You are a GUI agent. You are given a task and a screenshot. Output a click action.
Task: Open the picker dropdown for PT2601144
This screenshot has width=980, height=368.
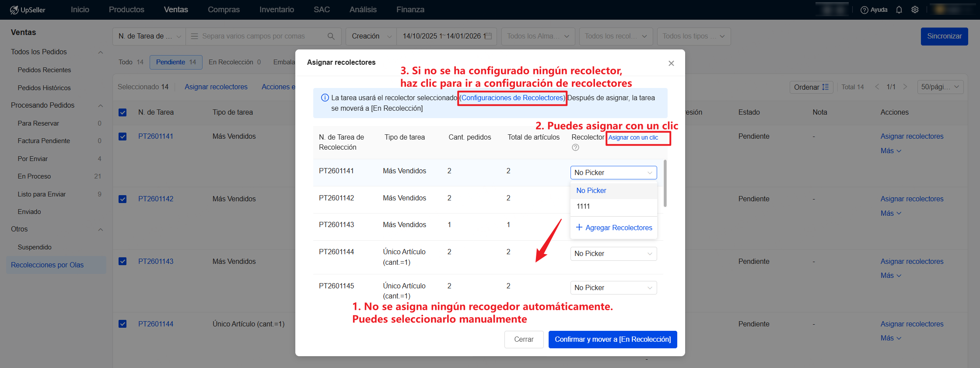[x=613, y=253]
